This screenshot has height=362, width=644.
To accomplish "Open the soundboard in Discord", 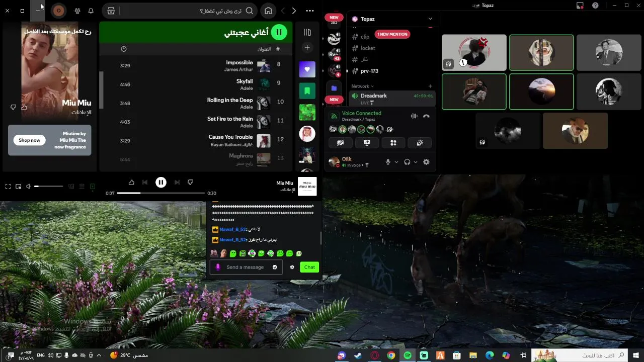I will (420, 143).
